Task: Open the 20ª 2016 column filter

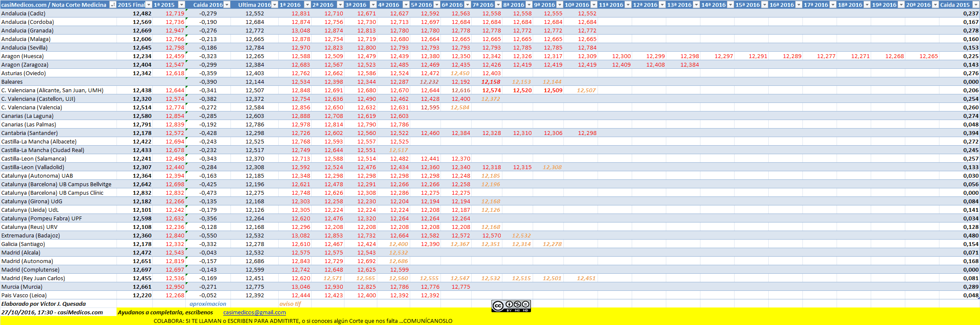Action: (935, 5)
